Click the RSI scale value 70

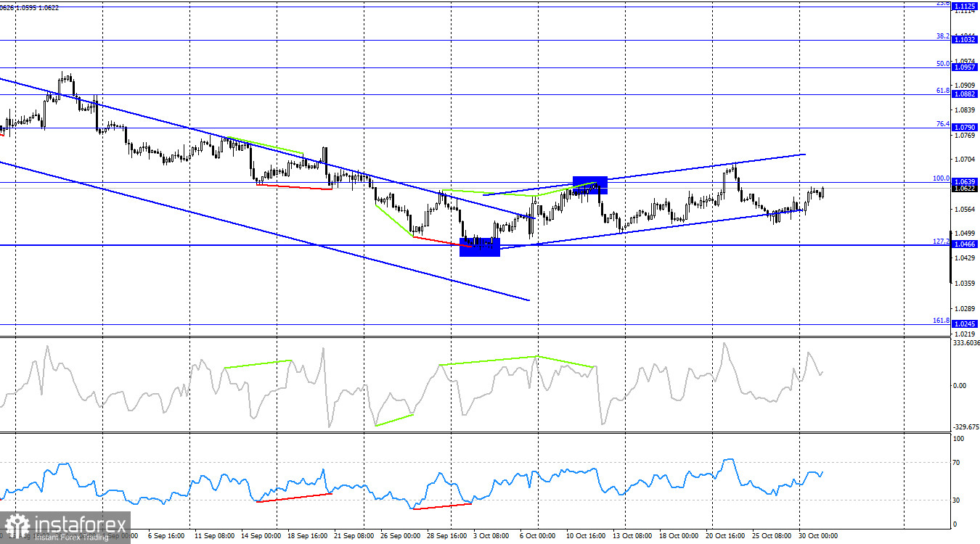pyautogui.click(x=957, y=462)
